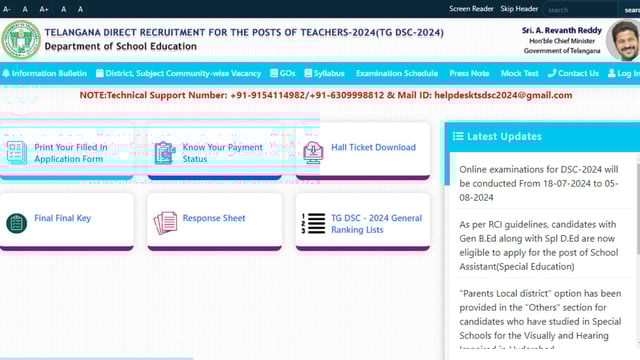
Task: Open the Press Note link
Action: coord(469,73)
